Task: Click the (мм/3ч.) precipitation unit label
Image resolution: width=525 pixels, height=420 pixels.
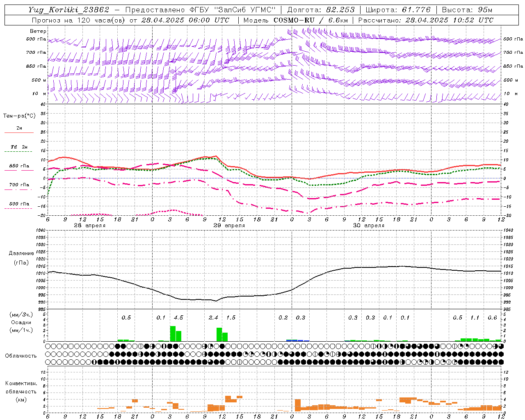Action: (21, 315)
